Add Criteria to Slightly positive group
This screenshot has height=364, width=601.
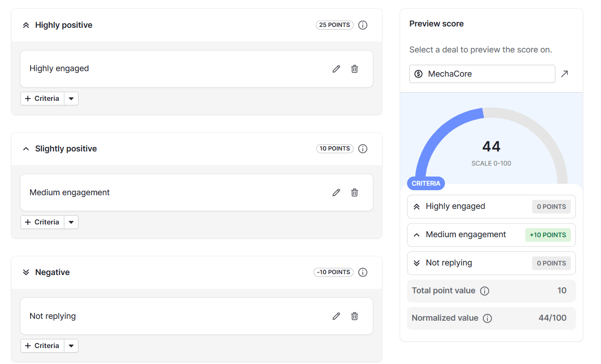click(x=42, y=222)
